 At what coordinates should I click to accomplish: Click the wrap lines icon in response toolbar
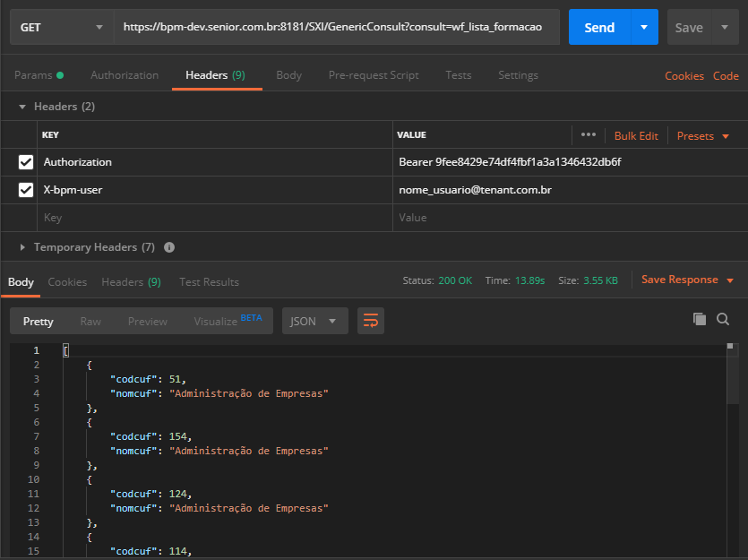[370, 321]
